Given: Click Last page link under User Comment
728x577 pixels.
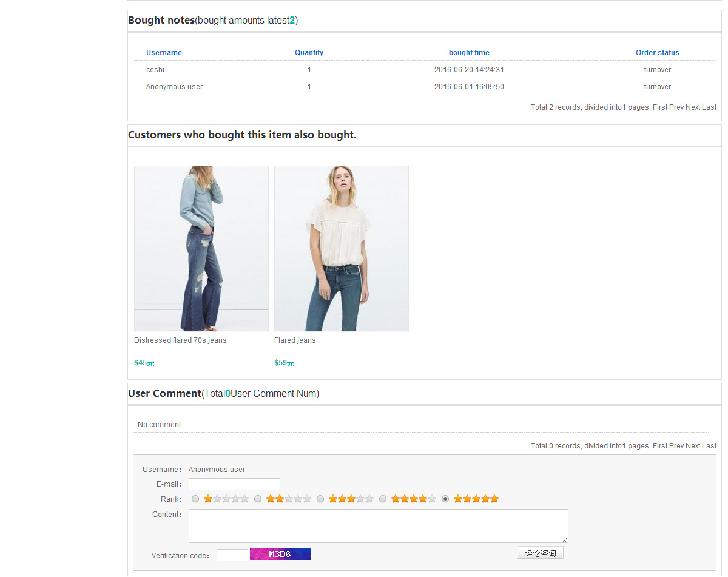Looking at the screenshot, I should pos(709,446).
